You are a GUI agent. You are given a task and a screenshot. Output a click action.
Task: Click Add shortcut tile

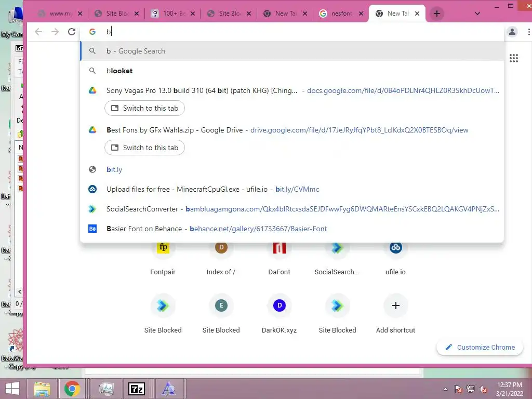point(395,314)
